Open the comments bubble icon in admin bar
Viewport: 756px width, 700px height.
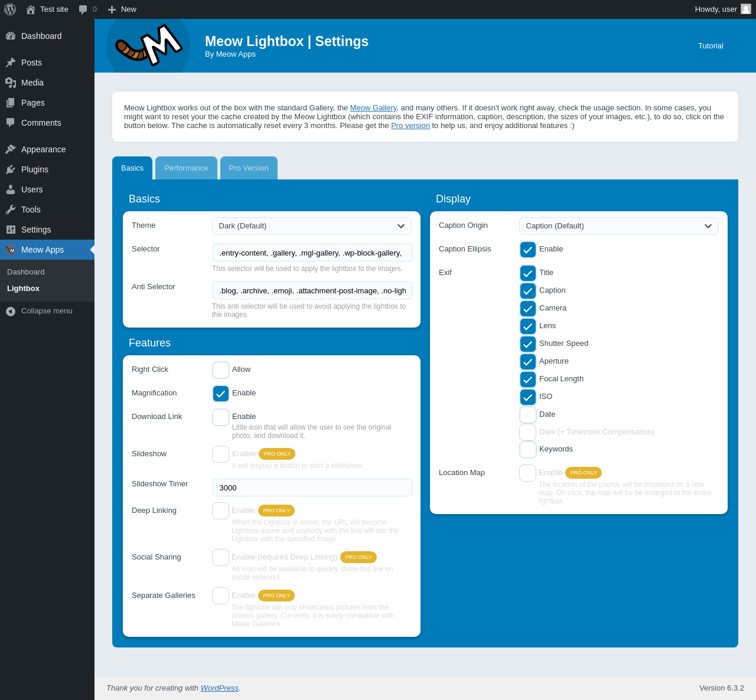[x=83, y=9]
